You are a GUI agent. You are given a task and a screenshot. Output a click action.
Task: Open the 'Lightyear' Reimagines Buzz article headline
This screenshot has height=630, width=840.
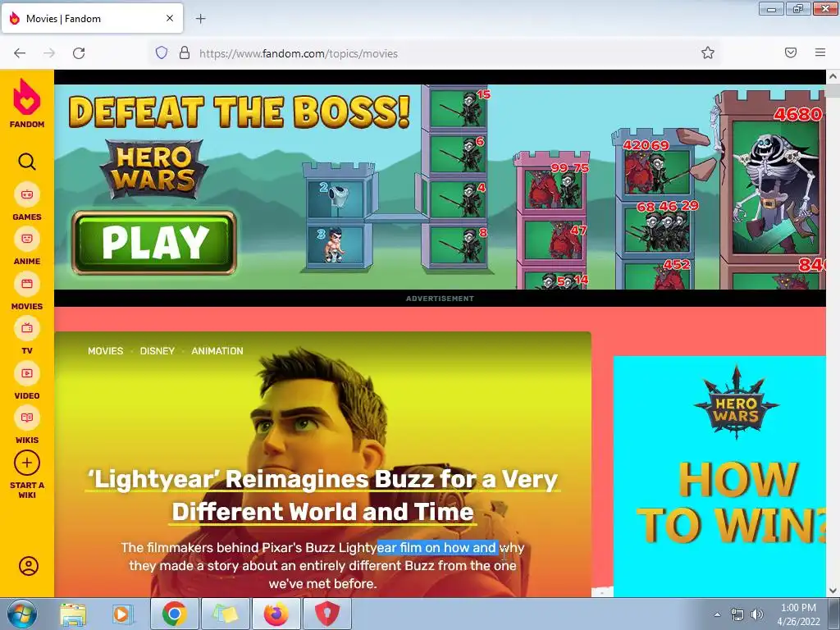pos(323,495)
